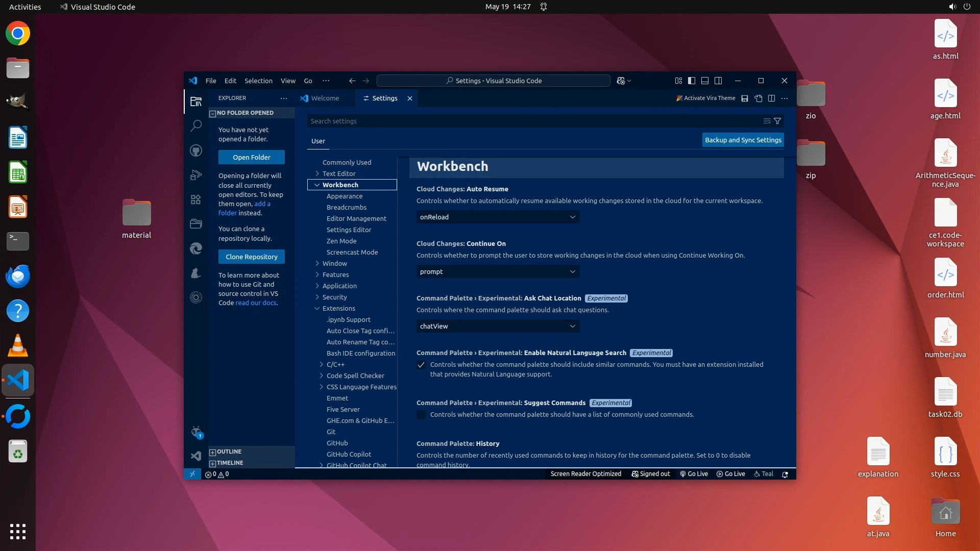Screen dimensions: 980x551
Task: Split the editor right icon
Action: point(772,98)
